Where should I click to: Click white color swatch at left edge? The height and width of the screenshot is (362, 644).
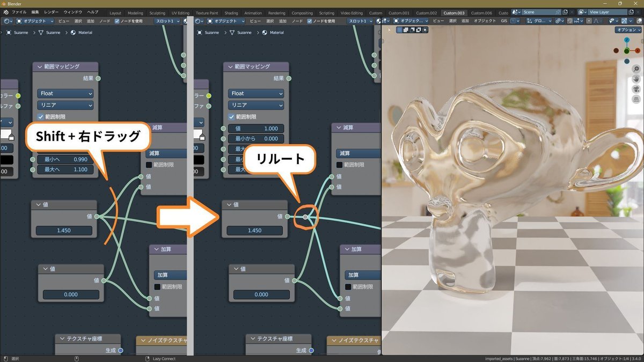coord(6,134)
